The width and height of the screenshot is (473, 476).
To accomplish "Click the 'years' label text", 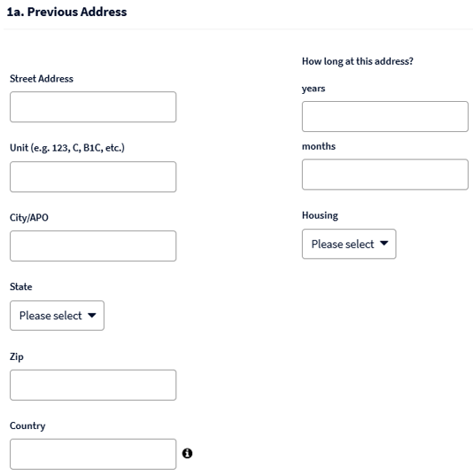I will [x=314, y=89].
